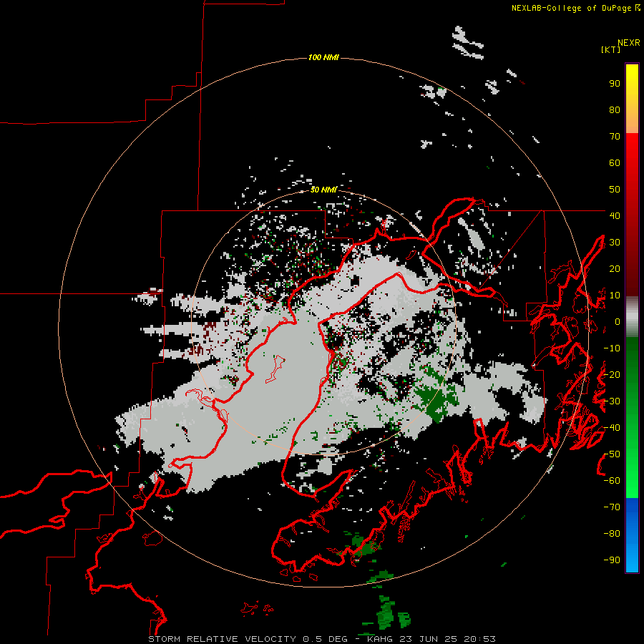The image size is (644, 644).
Task: Click the red segment of the color bar
Action: [x=632, y=215]
